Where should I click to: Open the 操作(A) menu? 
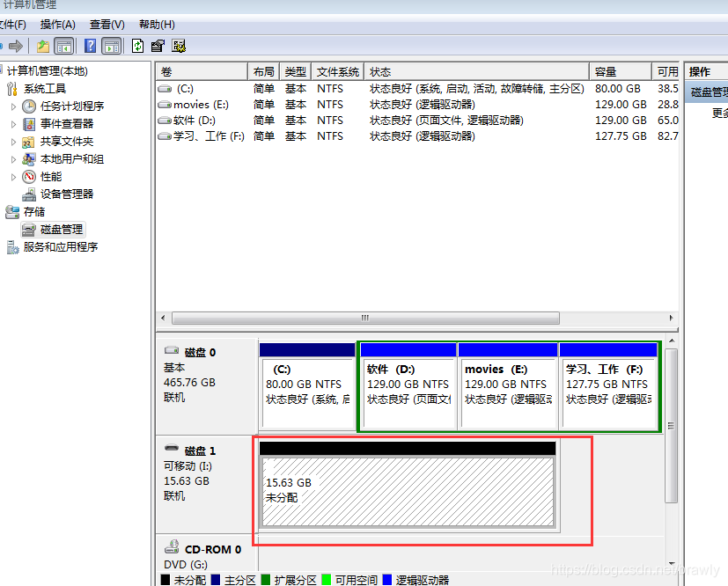click(57, 25)
